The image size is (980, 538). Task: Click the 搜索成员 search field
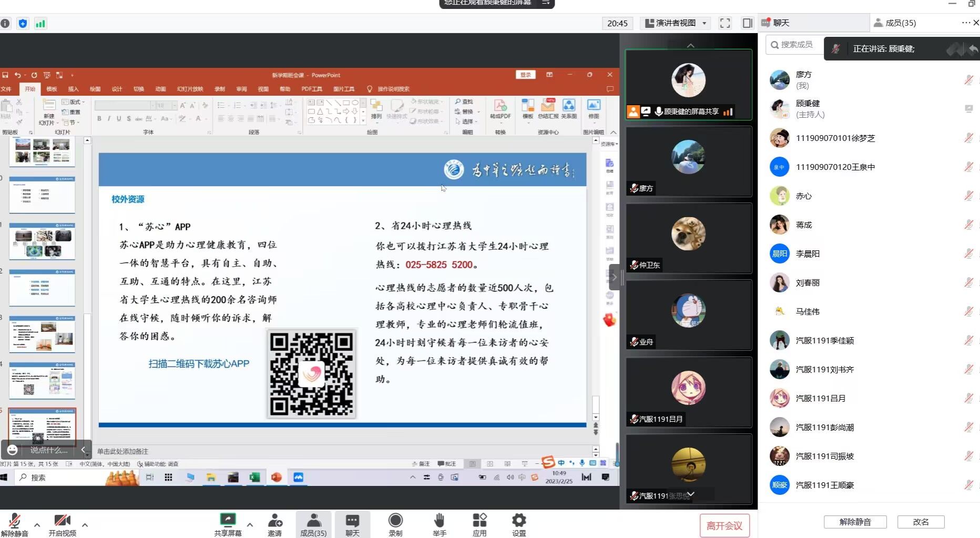coord(795,45)
